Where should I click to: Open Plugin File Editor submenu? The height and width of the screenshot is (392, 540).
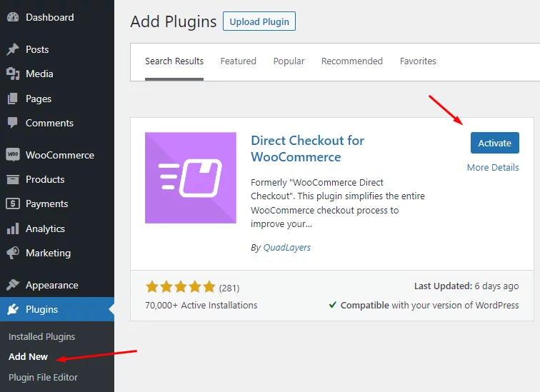[43, 377]
